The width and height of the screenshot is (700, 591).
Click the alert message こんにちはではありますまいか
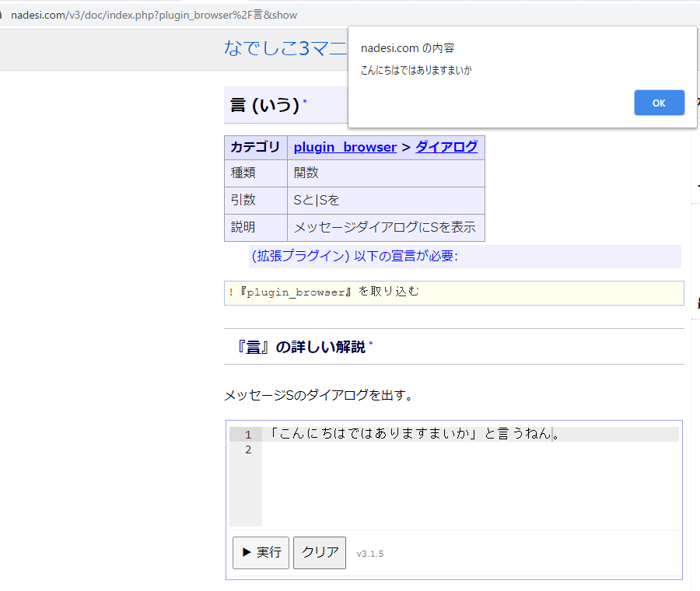pos(416,70)
